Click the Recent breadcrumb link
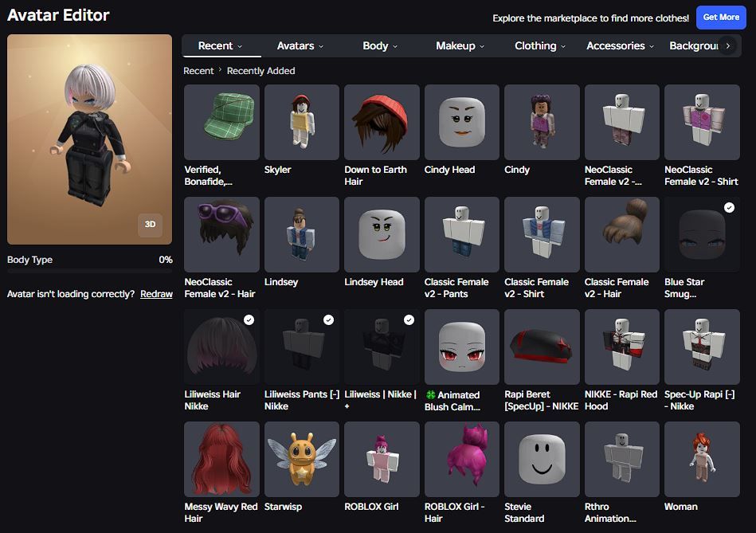The image size is (756, 533). [198, 71]
